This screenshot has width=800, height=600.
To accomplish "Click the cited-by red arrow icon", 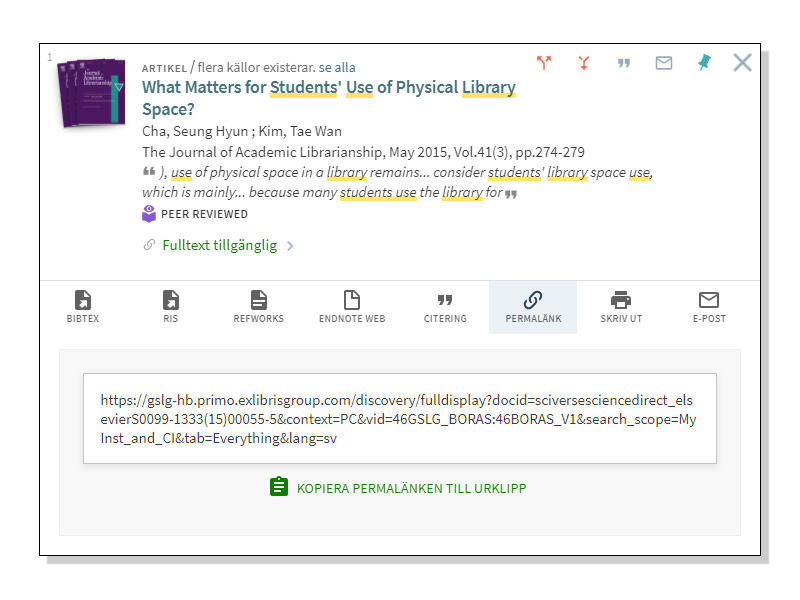I will pos(584,63).
